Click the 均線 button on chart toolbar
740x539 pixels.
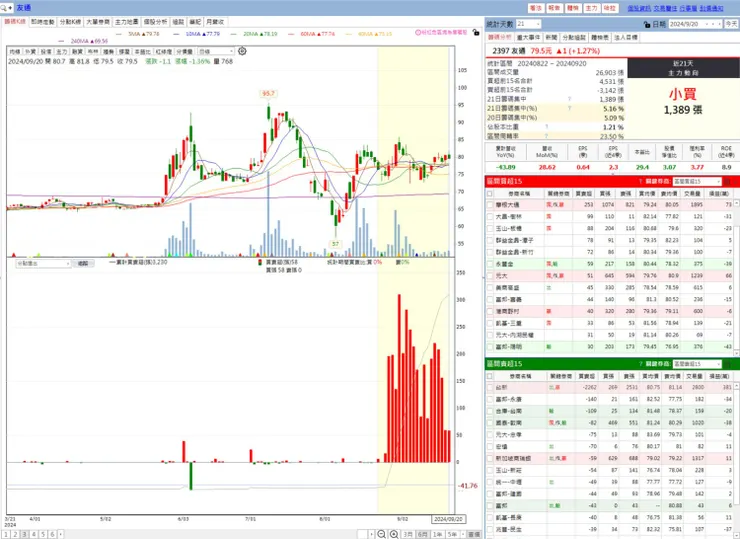tap(15, 51)
